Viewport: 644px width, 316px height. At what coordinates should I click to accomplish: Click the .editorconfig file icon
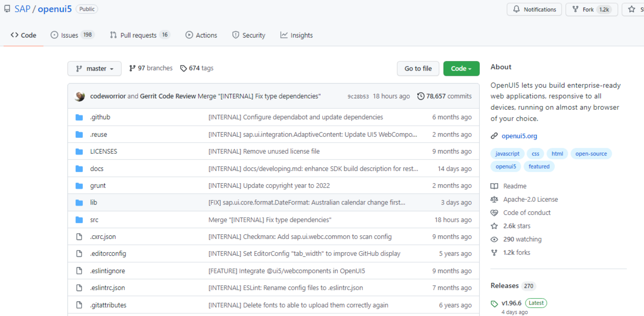click(x=79, y=253)
